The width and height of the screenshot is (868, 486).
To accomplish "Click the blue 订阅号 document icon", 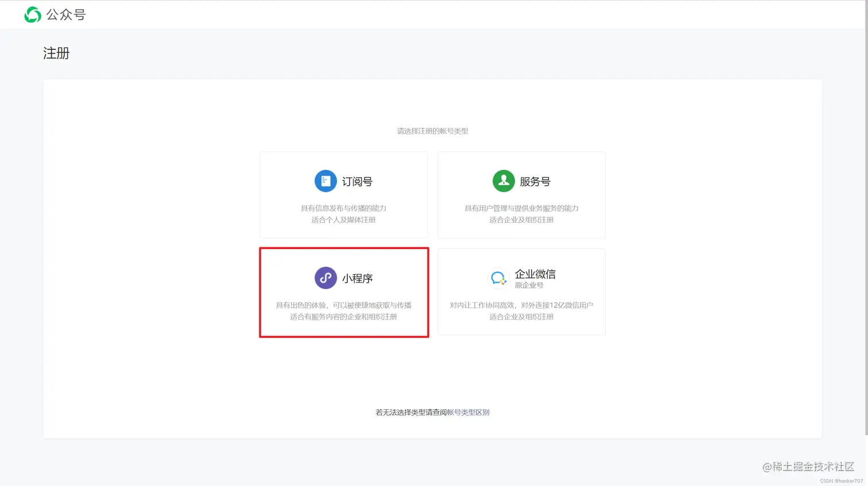I will click(x=325, y=181).
